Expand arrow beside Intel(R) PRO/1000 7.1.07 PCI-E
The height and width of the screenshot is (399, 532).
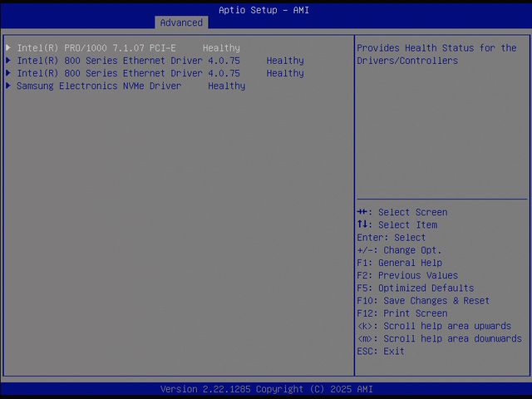point(8,47)
